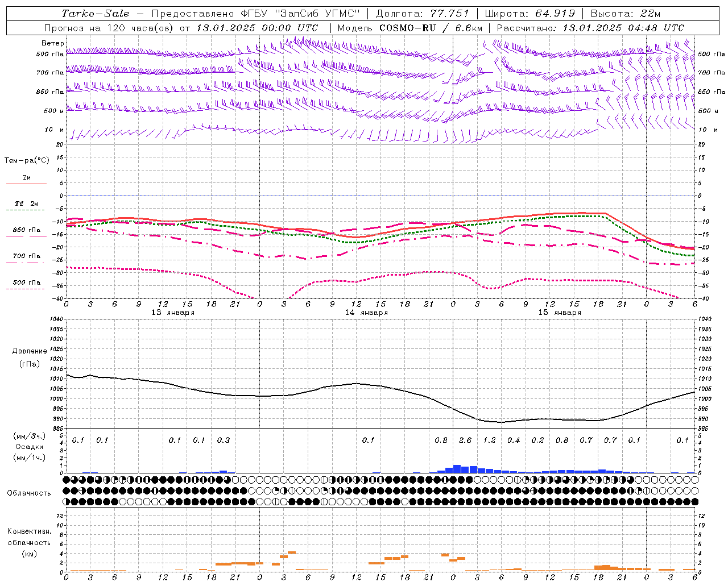728x582 pixels.
Task: Click the '13 января' date label
Action: [x=173, y=313]
